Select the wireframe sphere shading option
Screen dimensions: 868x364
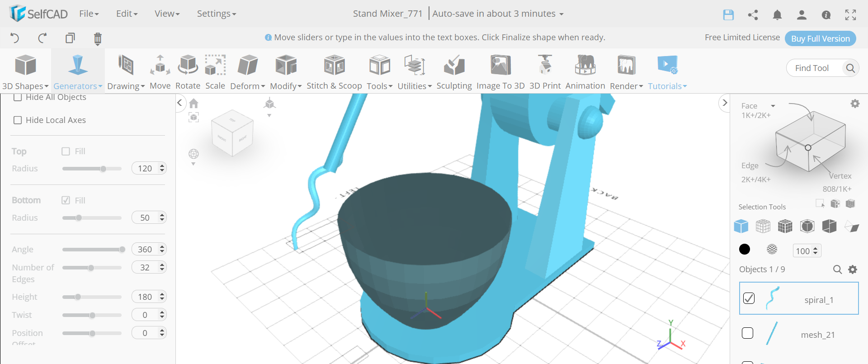pyautogui.click(x=772, y=249)
